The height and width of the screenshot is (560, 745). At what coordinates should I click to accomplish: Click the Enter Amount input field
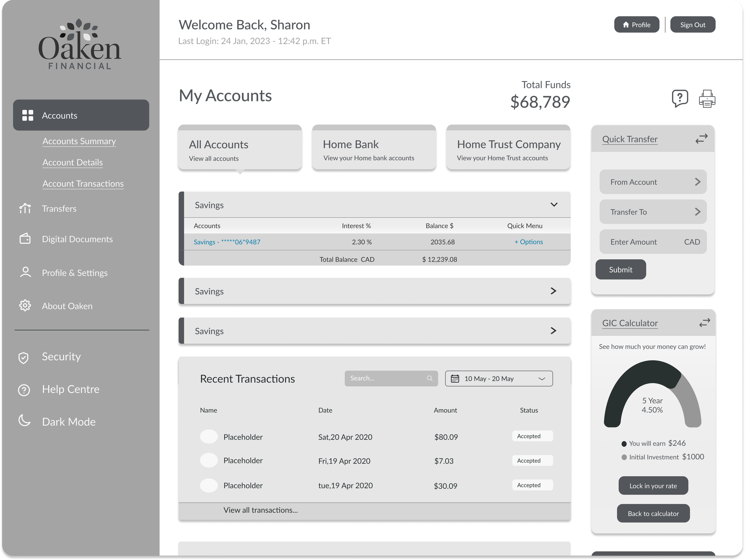coord(640,242)
